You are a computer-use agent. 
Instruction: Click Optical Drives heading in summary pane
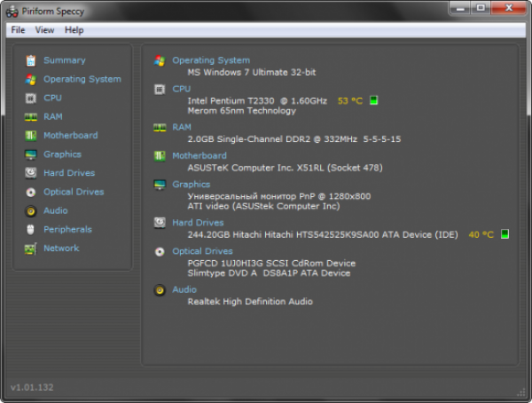pos(202,251)
